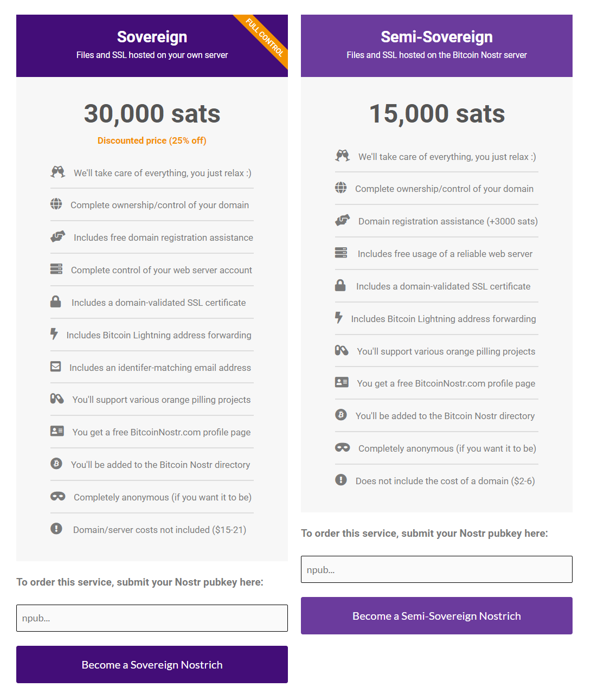This screenshot has width=591, height=700.
Task: Click mask icon next to Semi-Sovereign anonymity feature
Action: pyautogui.click(x=342, y=447)
